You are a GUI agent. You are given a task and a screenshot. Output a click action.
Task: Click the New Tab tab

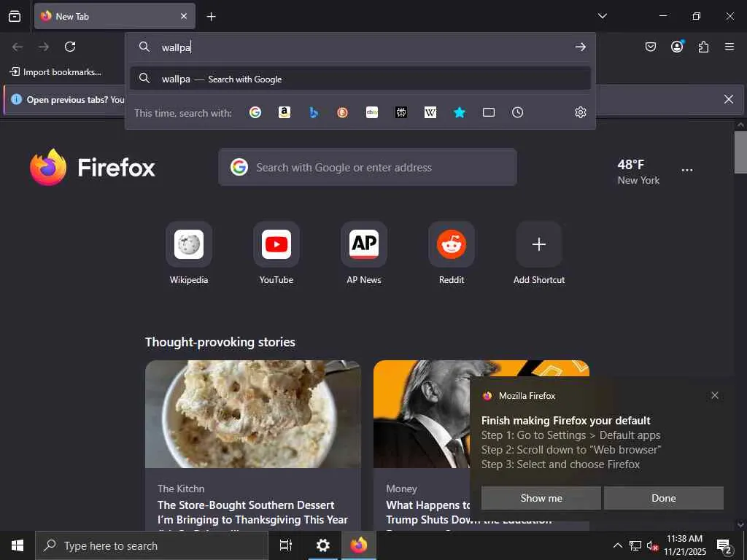click(115, 16)
